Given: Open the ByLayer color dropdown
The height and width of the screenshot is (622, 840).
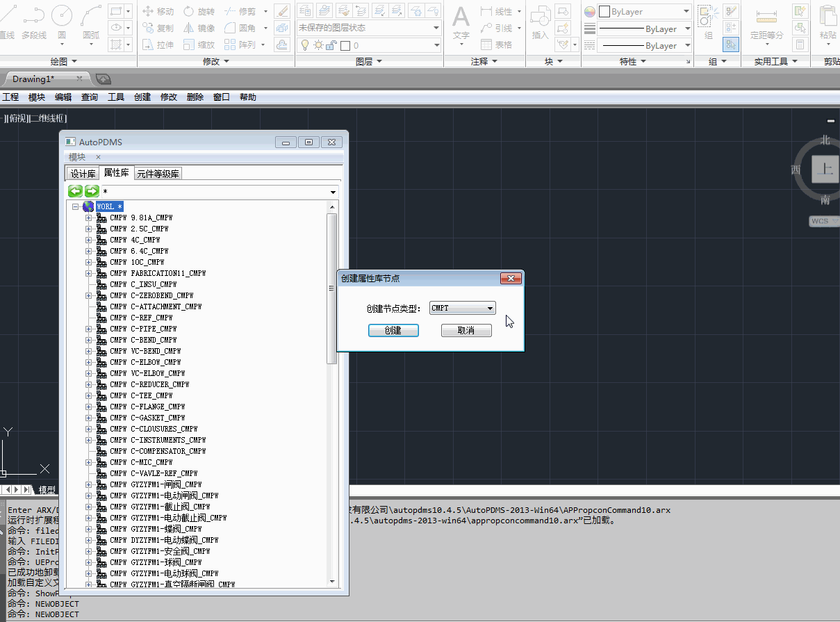Looking at the screenshot, I should pos(645,12).
